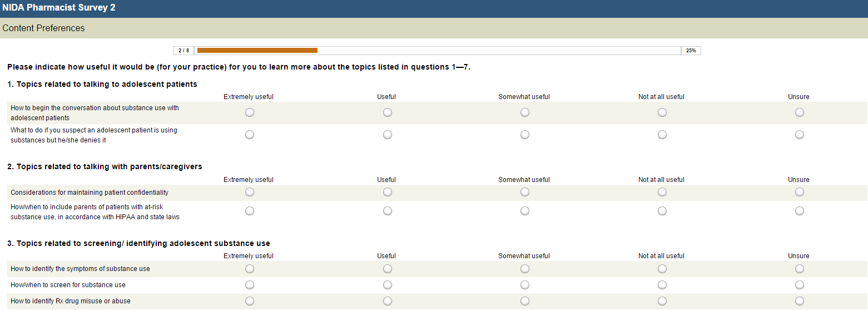Viewport: 868px width, 310px height.
Task: Rate patient confidentiality as Extremely useful
Action: coord(250,192)
